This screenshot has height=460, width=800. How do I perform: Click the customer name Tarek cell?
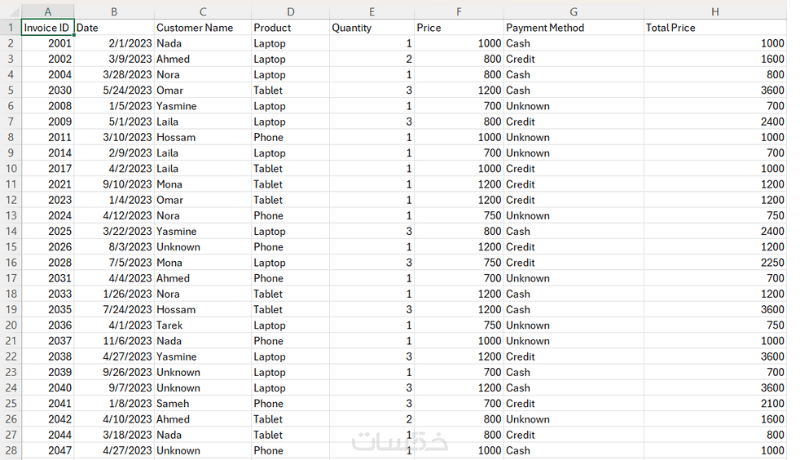201,325
